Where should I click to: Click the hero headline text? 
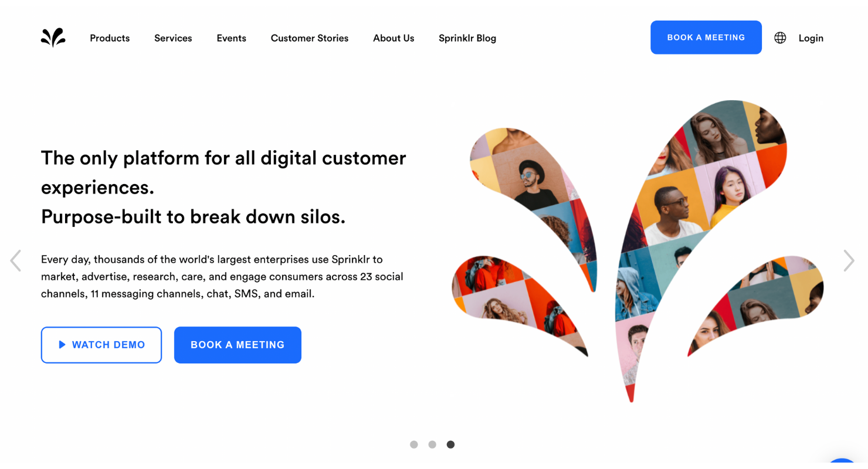tap(223, 188)
